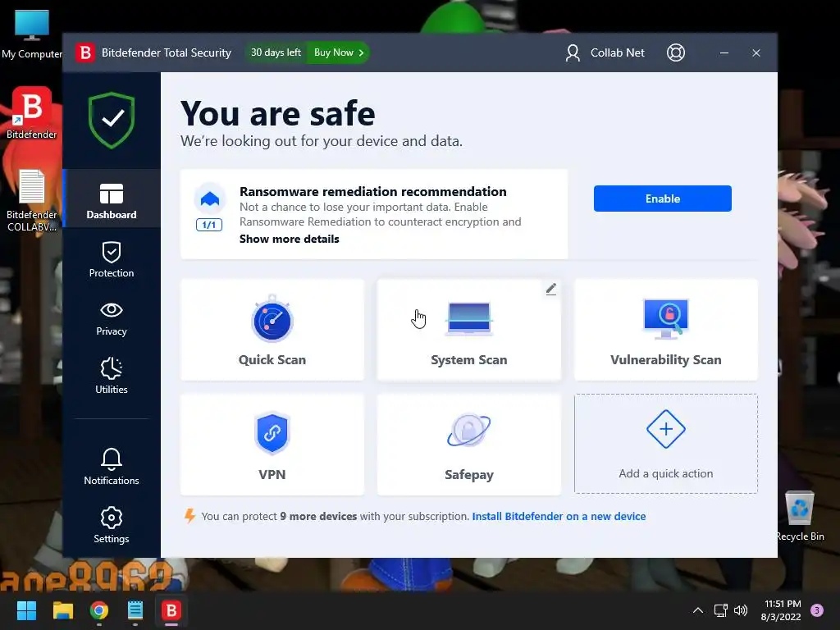Open the notification count badge

[817, 610]
